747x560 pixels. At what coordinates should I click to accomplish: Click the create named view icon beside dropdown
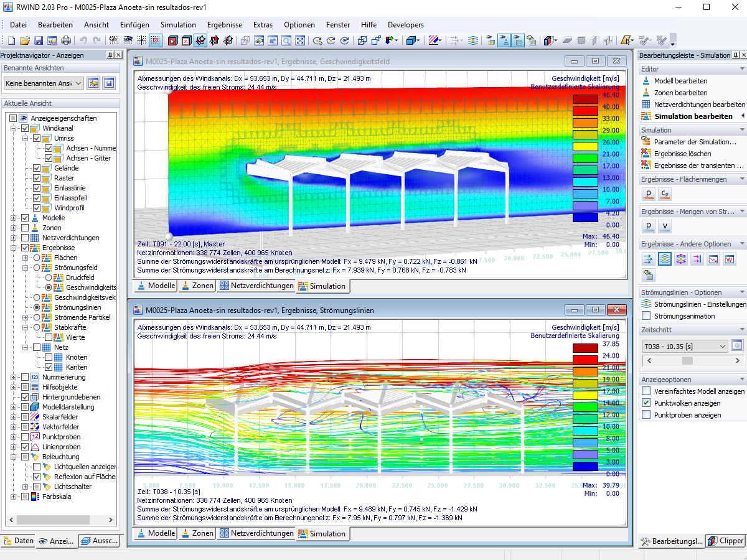(93, 83)
